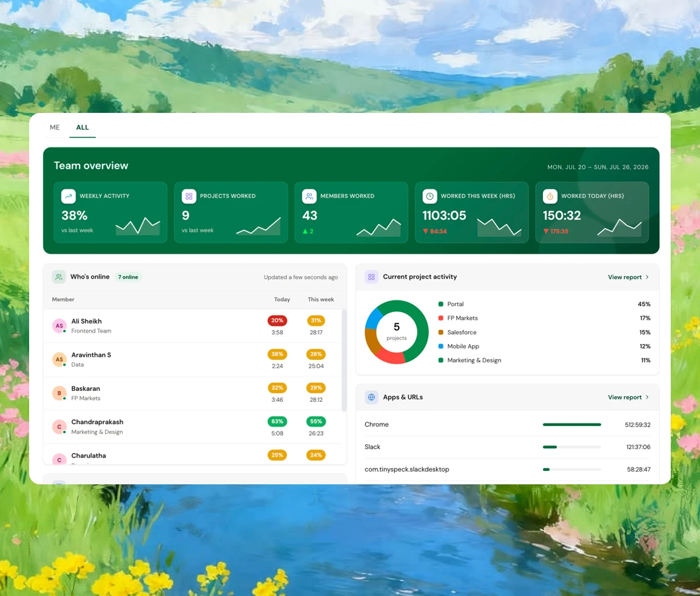Open Chandraprakash's avatar

click(59, 427)
